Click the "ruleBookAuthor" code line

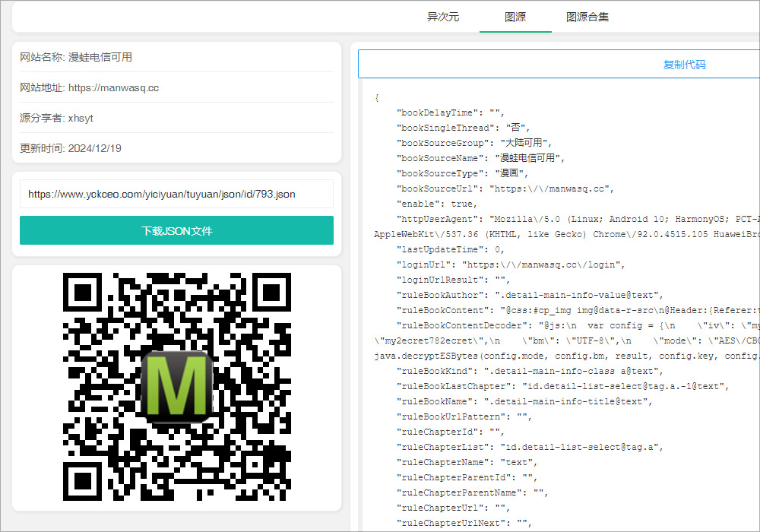pyautogui.click(x=530, y=295)
